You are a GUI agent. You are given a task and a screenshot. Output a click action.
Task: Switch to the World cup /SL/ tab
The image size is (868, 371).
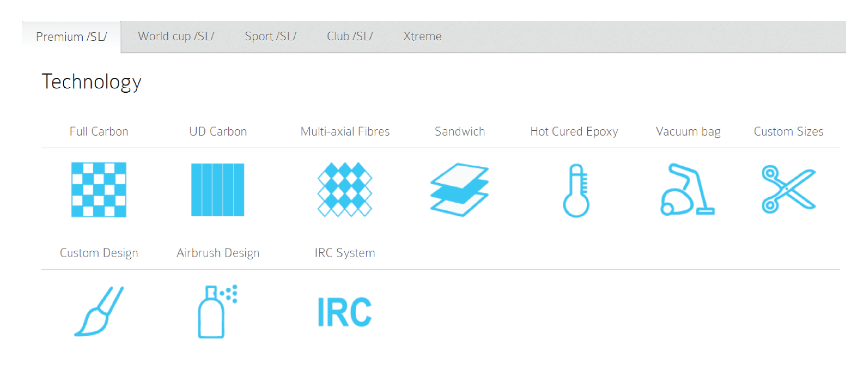(x=176, y=36)
